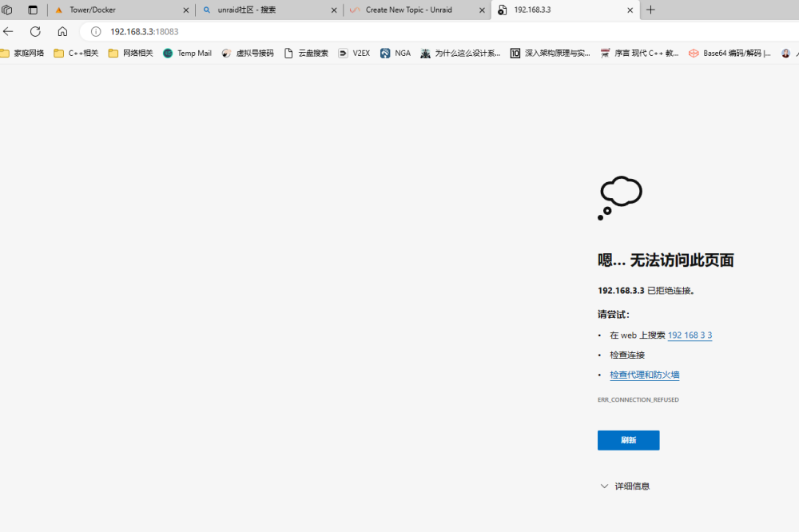Click the 嗯... 无法访问此页面 heading
Viewport: 799px width, 532px height.
point(666,260)
